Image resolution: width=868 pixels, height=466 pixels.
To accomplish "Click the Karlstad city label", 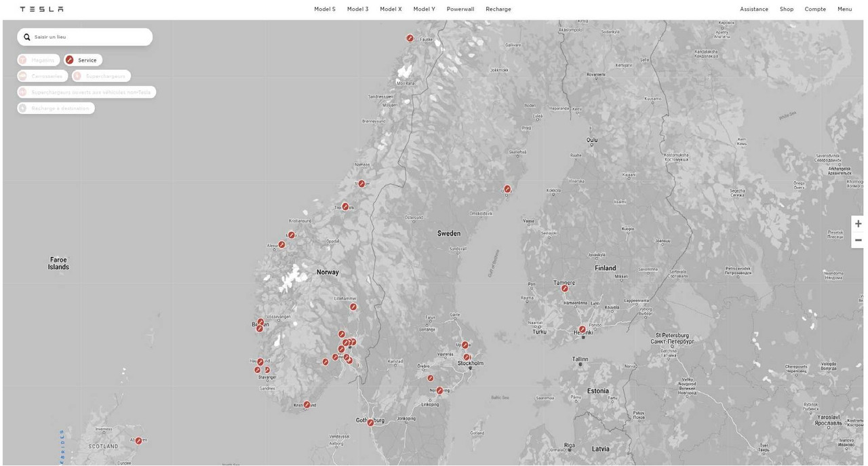I will pos(395,362).
